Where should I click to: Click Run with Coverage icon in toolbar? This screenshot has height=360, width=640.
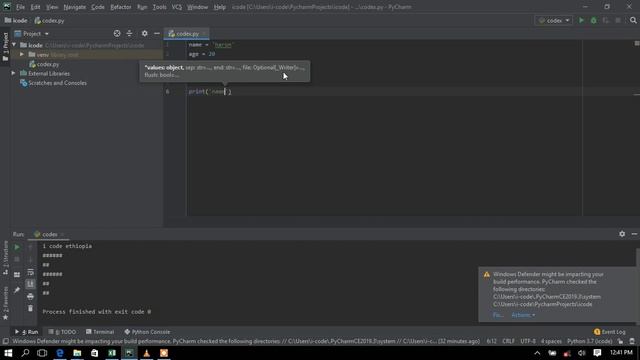[x=606, y=20]
